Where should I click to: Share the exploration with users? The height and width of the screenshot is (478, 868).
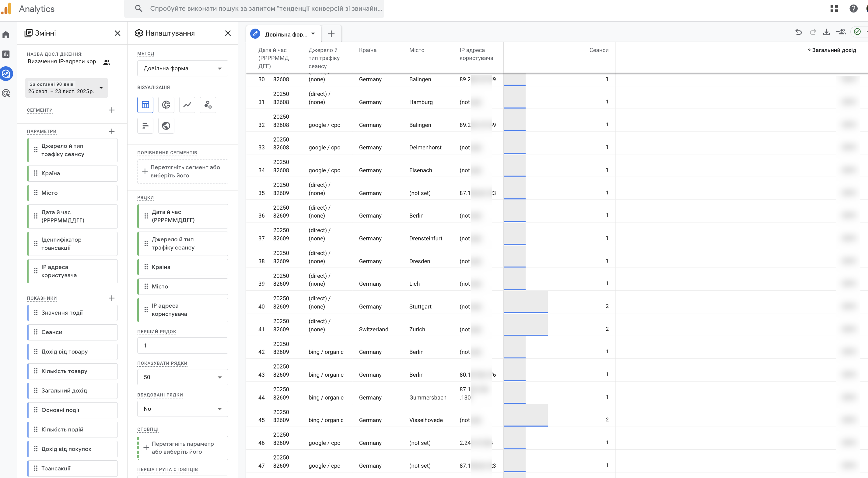tap(841, 32)
